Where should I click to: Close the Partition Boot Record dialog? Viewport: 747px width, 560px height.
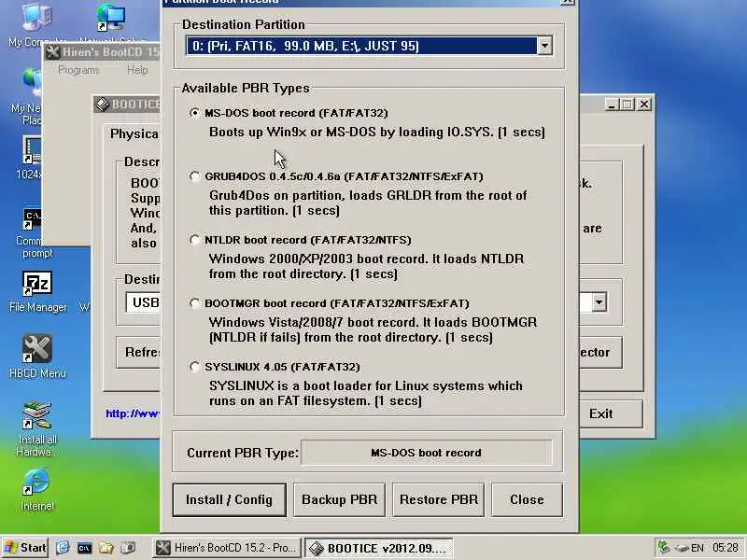click(x=527, y=499)
